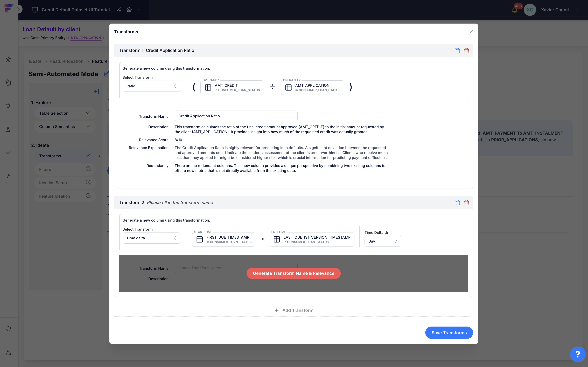The width and height of the screenshot is (588, 367).
Task: Duplicate Transform 2 with the copy icon
Action: (x=457, y=202)
